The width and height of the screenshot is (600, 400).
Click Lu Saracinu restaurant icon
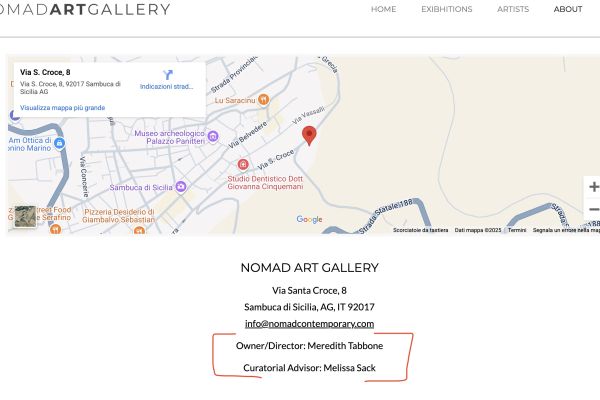(x=263, y=99)
